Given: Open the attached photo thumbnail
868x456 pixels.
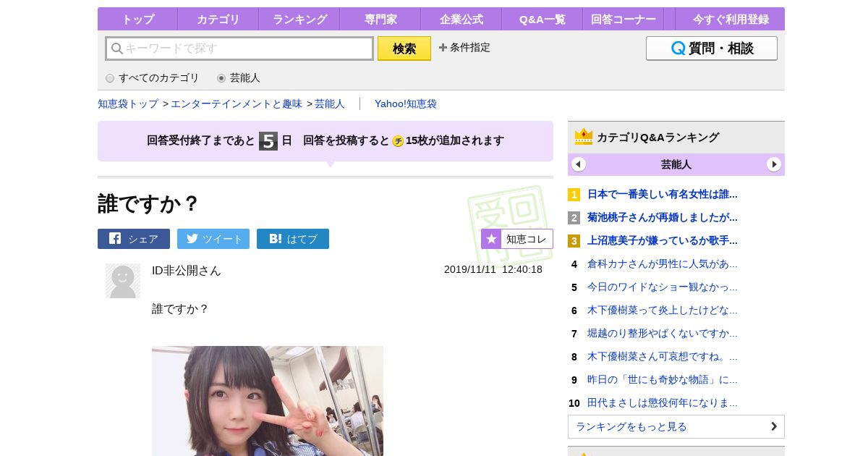Looking at the screenshot, I should pyautogui.click(x=268, y=401).
